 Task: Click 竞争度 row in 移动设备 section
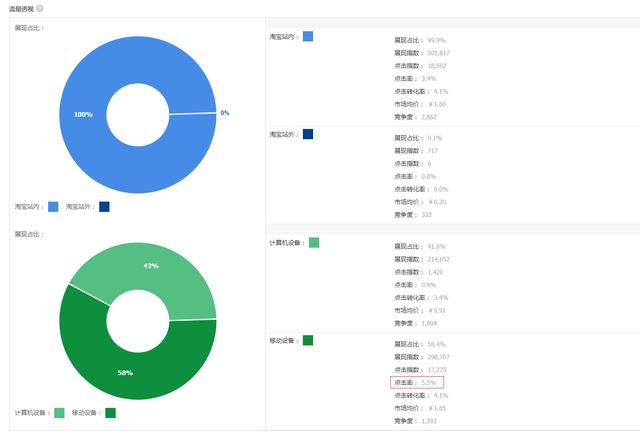[416, 421]
